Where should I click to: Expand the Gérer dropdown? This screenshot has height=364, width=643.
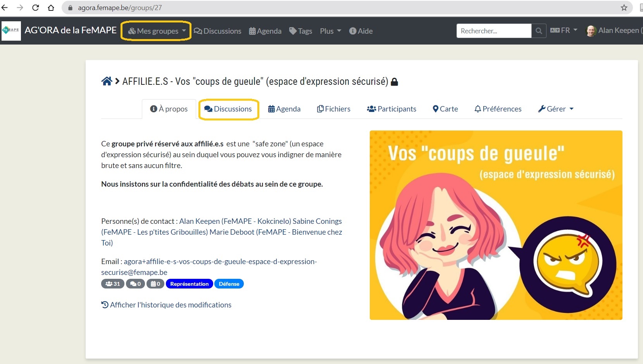556,109
